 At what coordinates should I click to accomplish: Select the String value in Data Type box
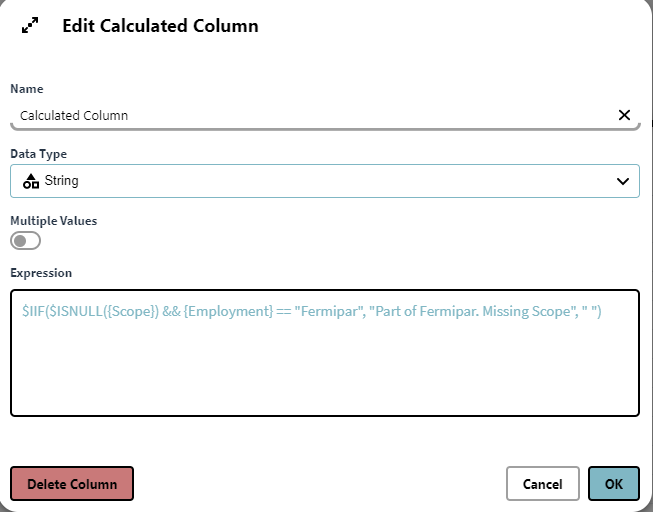[x=61, y=181]
